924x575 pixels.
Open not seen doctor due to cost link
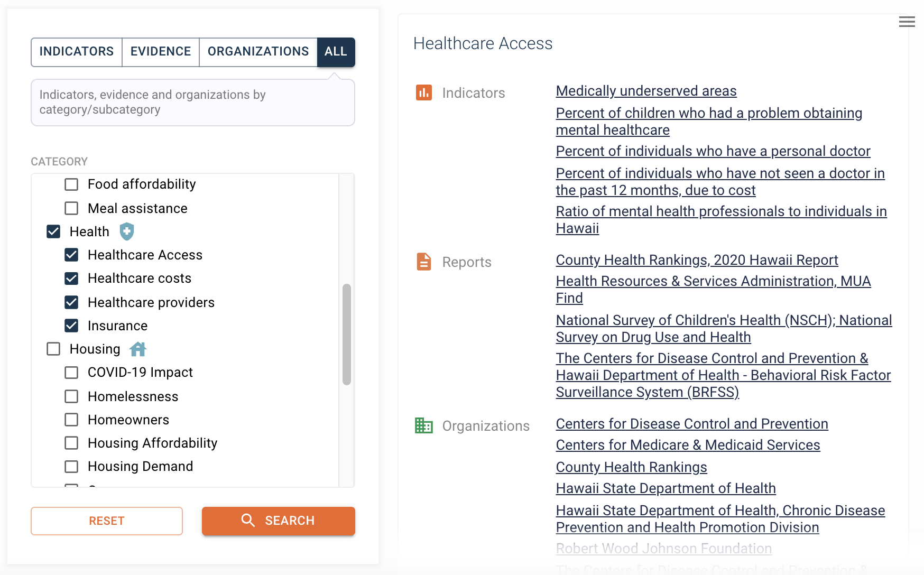tap(720, 182)
